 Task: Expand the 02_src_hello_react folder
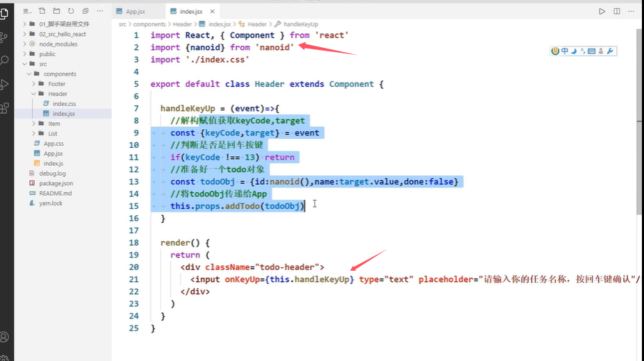pyautogui.click(x=63, y=34)
